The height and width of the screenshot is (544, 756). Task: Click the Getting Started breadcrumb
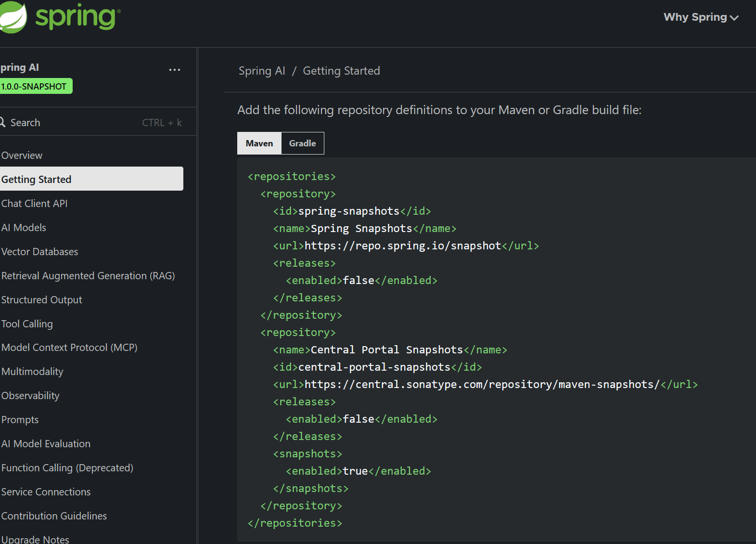(x=341, y=71)
